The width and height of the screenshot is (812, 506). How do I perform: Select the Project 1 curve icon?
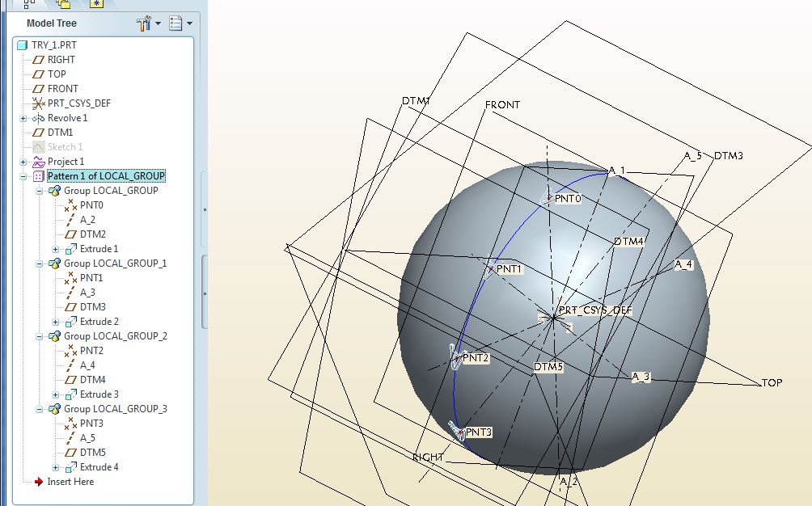pos(38,162)
